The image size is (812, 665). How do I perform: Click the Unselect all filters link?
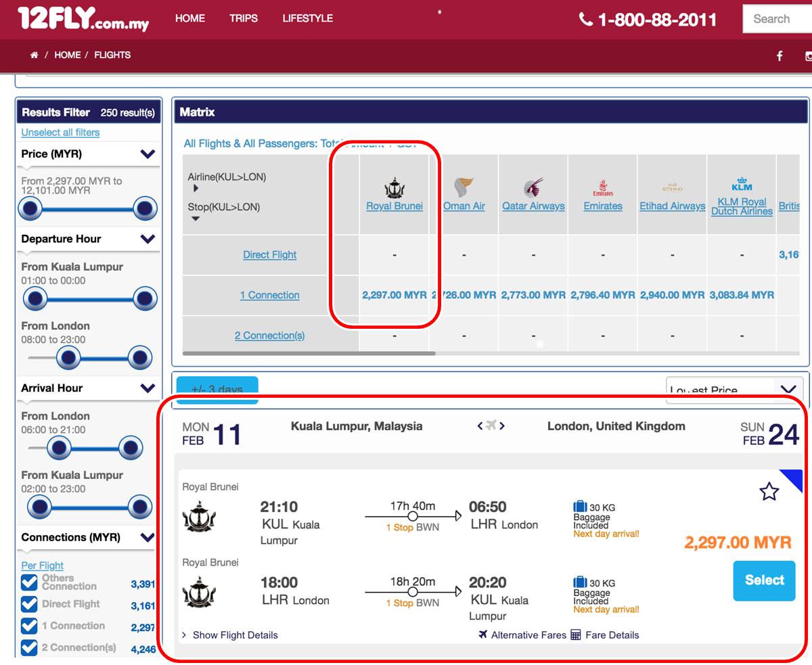60,133
